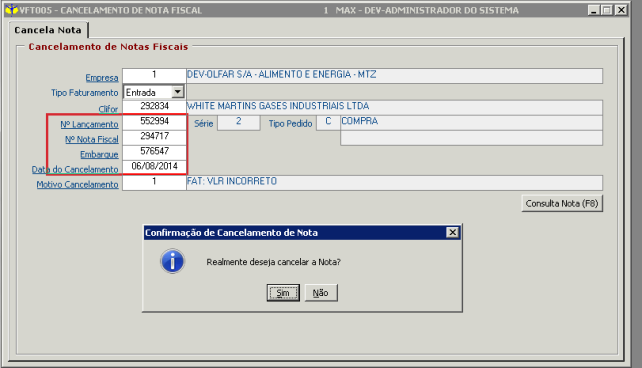642x368 pixels.
Task: Click the Data do Cancelamento link
Action: [75, 169]
